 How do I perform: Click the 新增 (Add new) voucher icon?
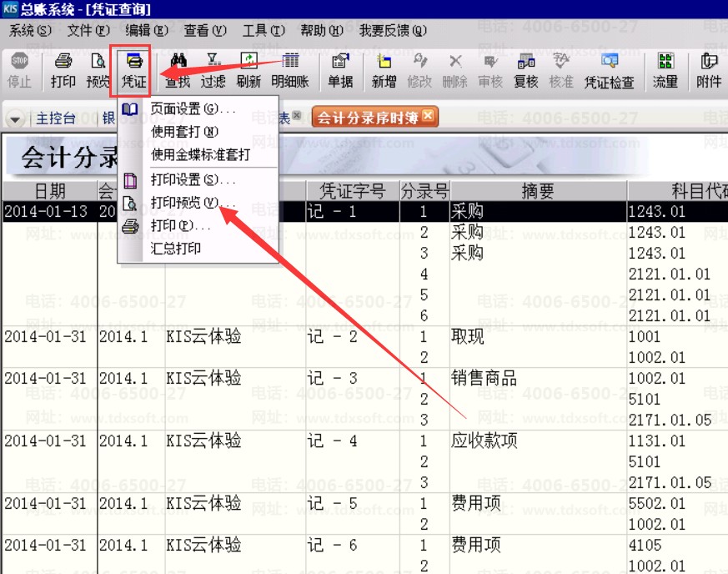(384, 70)
